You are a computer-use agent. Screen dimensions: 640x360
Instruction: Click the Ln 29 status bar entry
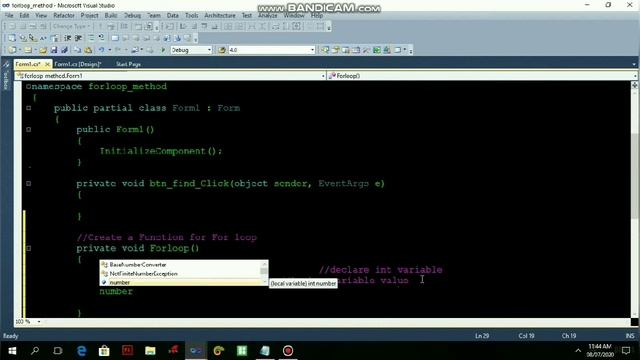(482, 336)
